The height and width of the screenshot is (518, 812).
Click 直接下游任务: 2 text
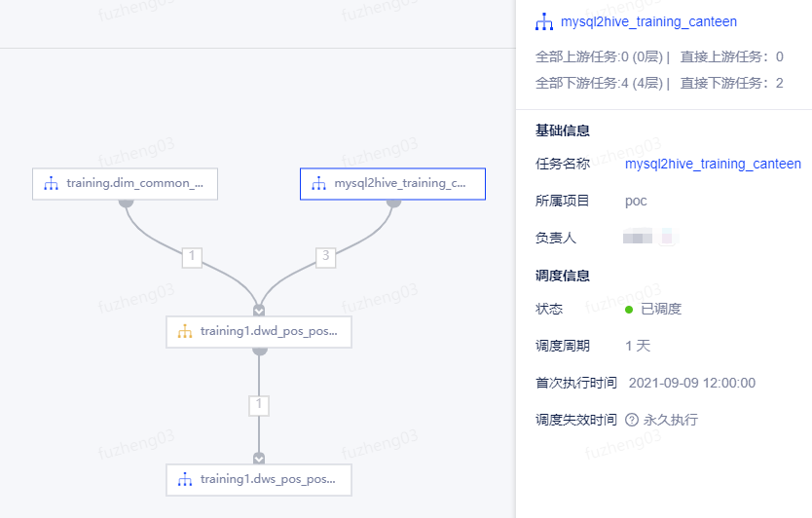732,84
